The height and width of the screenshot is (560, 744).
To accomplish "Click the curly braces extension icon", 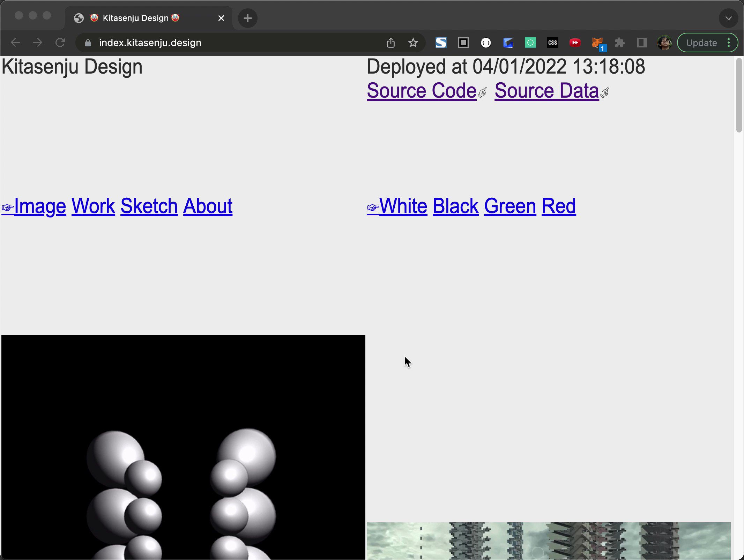I will [486, 43].
